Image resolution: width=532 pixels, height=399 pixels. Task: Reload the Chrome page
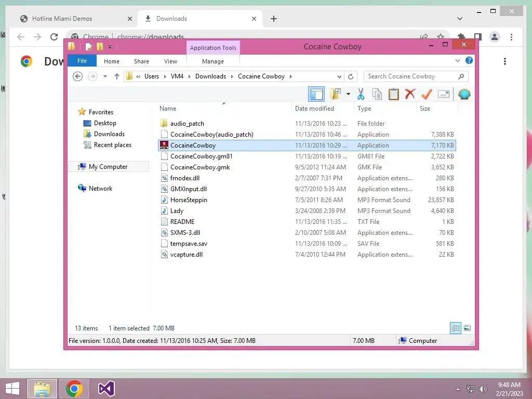pos(54,37)
